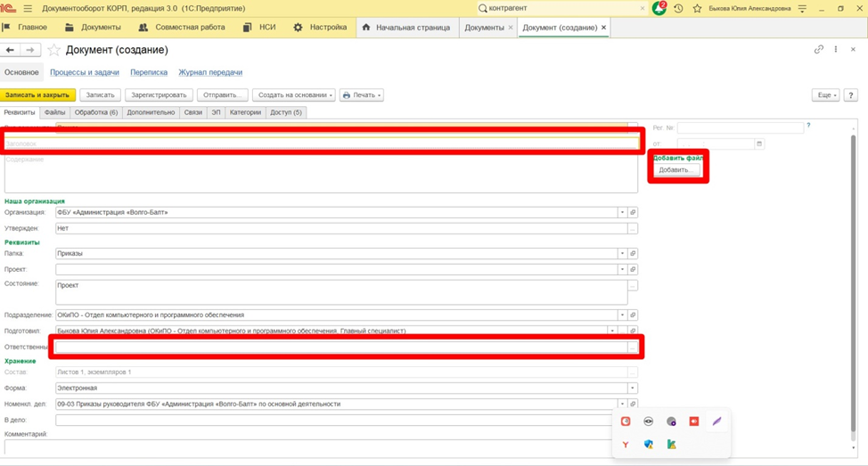The height and width of the screenshot is (466, 868).
Task: Open the Папка record with the open button
Action: coord(633,253)
